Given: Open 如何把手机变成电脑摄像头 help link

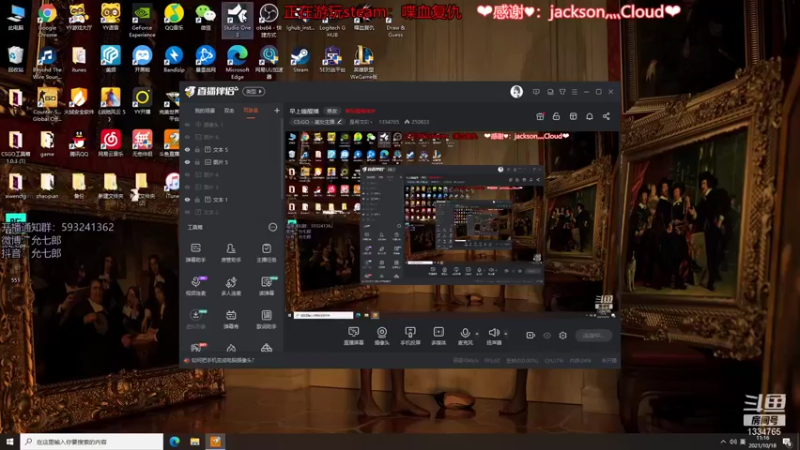Looking at the screenshot, I should [x=222, y=360].
